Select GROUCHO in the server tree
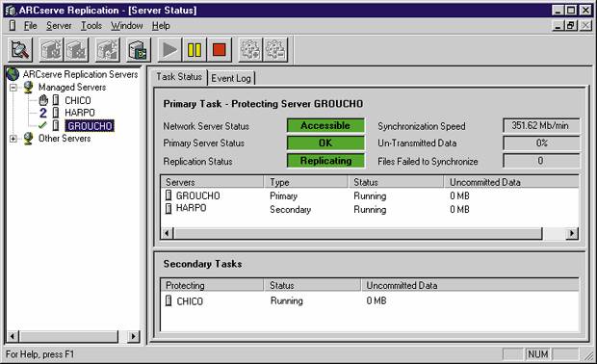This screenshot has width=597, height=364. tap(90, 125)
